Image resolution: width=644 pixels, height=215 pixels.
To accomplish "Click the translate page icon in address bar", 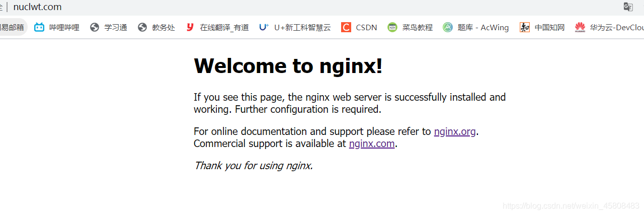I will [x=628, y=7].
